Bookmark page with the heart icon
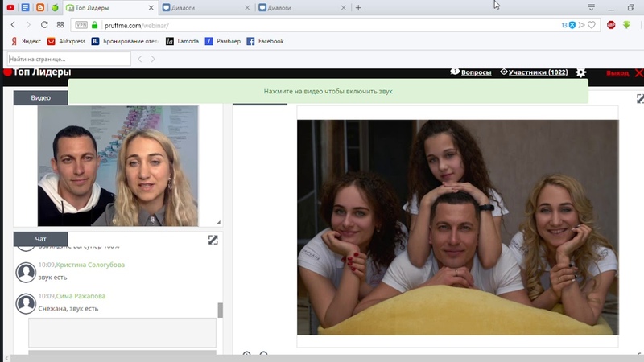This screenshot has height=362, width=644. point(592,25)
